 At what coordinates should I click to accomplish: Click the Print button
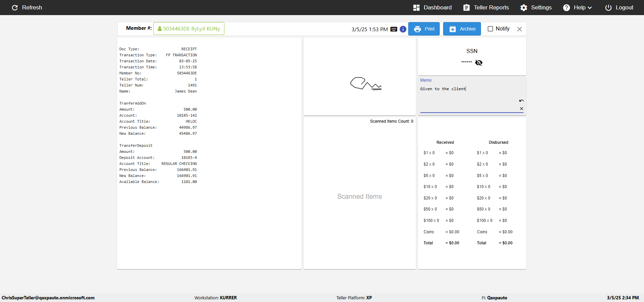pos(424,29)
